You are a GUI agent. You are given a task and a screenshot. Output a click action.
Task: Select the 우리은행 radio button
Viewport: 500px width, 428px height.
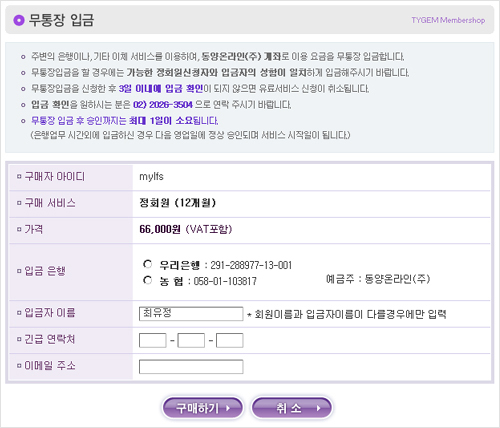[x=147, y=264]
